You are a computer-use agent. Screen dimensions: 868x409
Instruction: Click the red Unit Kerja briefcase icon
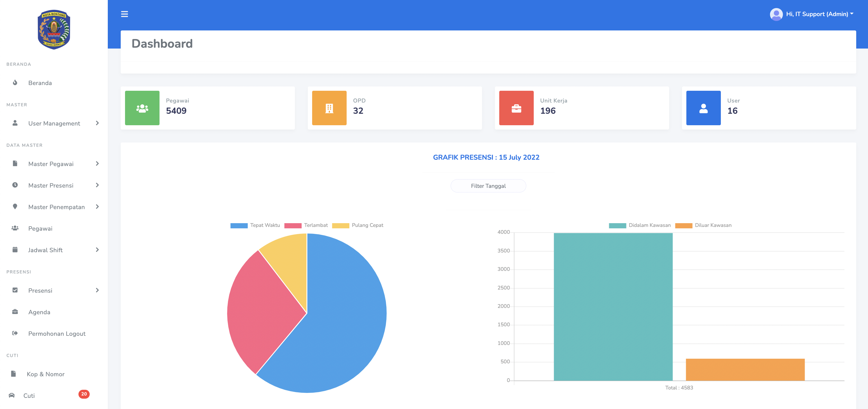click(x=516, y=108)
